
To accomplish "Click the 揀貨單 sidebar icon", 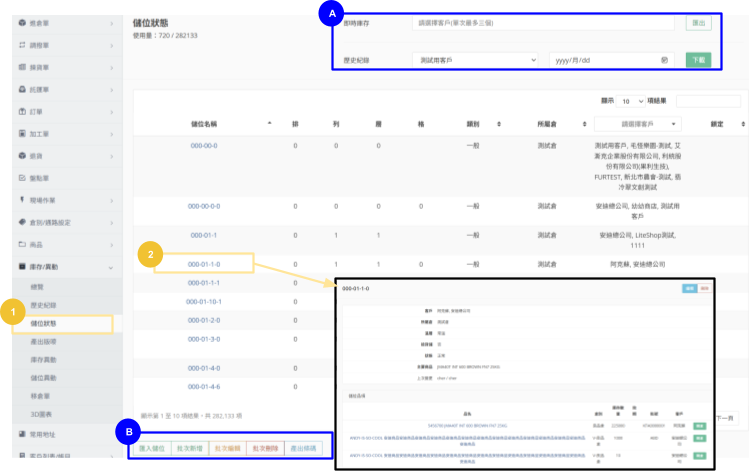I will (x=22, y=67).
